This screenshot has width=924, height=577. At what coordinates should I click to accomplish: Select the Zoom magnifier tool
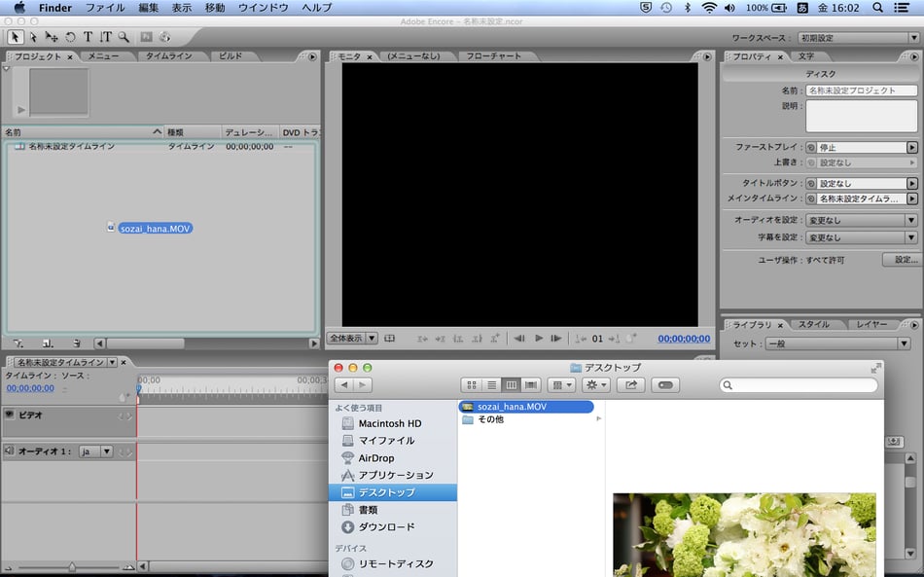point(124,37)
